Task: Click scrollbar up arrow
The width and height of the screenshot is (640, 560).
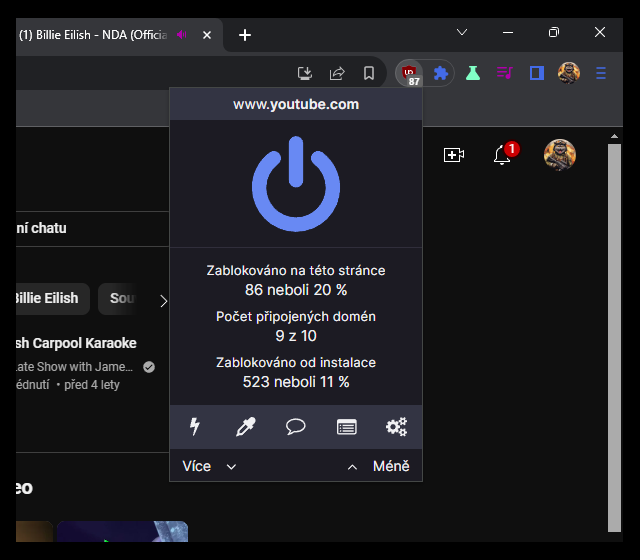Action: 614,136
